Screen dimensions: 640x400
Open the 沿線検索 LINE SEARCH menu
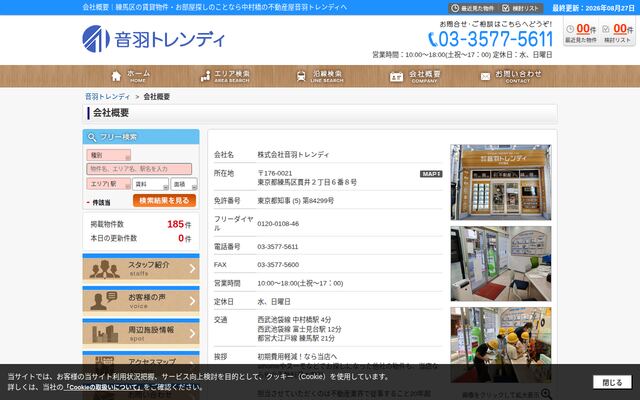[320, 76]
